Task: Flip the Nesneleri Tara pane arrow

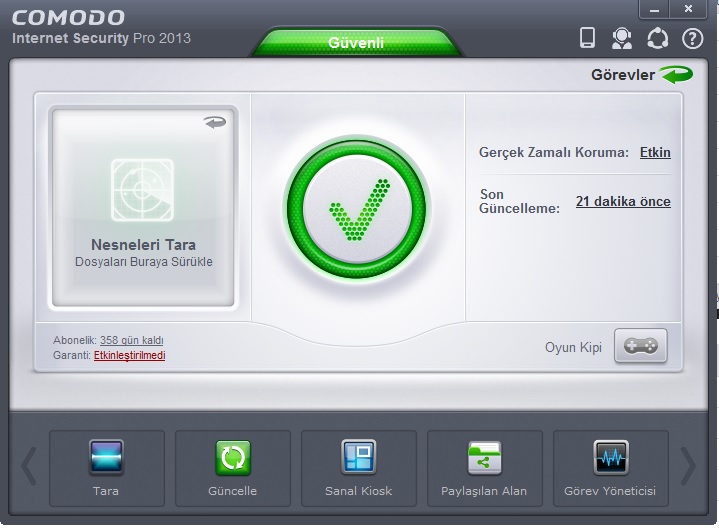Action: pyautogui.click(x=215, y=122)
